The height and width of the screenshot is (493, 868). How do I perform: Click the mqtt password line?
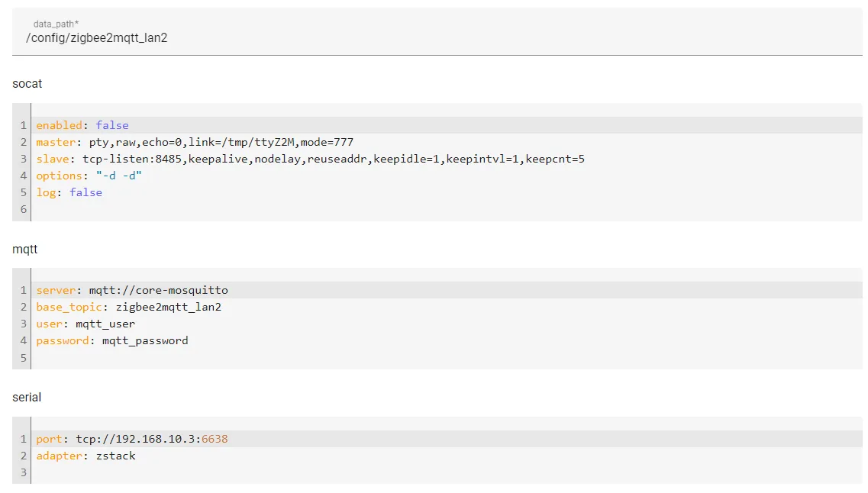pyautogui.click(x=112, y=340)
